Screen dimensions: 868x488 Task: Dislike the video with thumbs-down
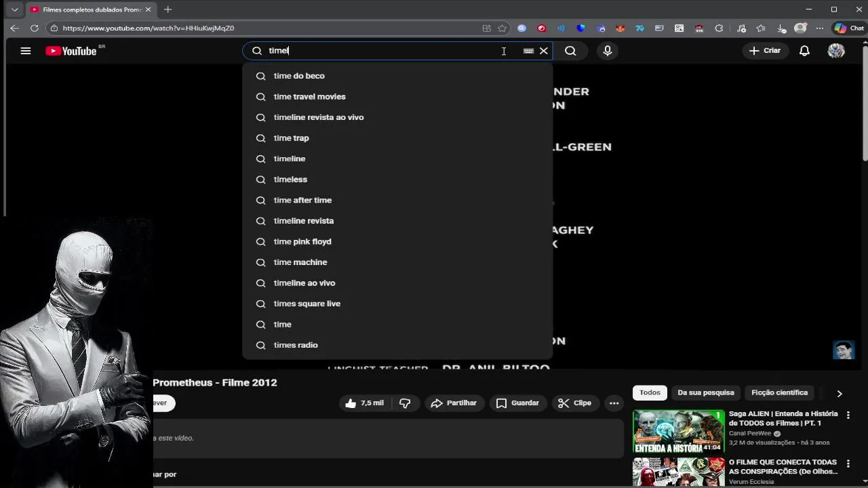click(x=405, y=403)
